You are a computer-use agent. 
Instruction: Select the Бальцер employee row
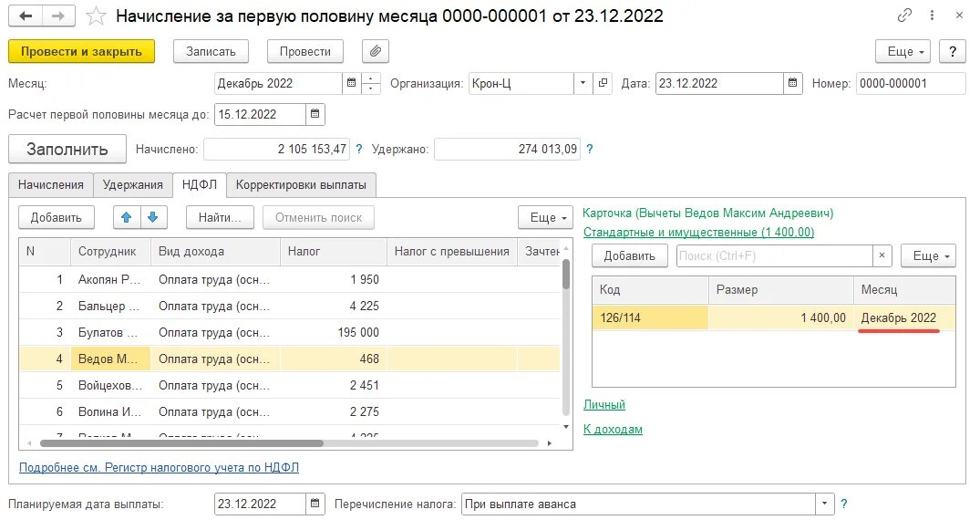click(x=289, y=306)
